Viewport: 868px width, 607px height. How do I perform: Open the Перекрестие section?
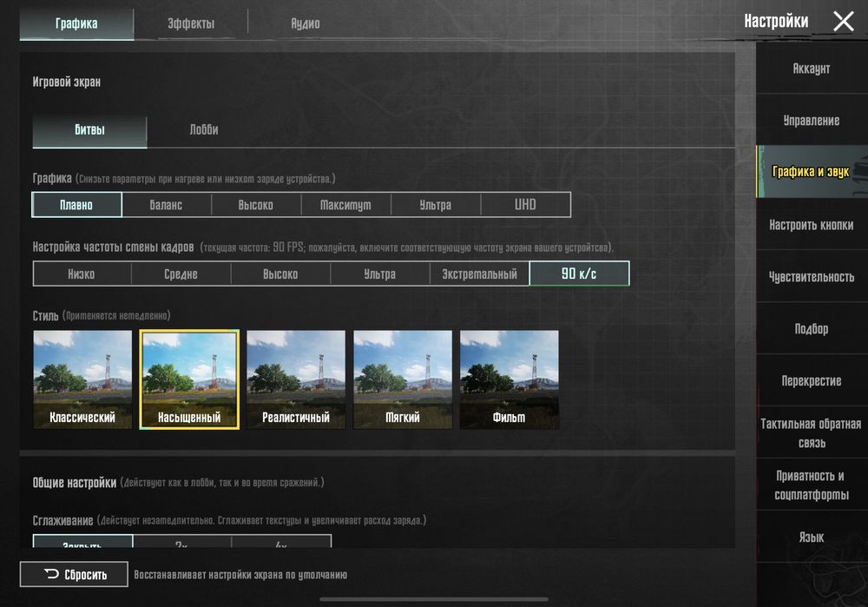812,380
